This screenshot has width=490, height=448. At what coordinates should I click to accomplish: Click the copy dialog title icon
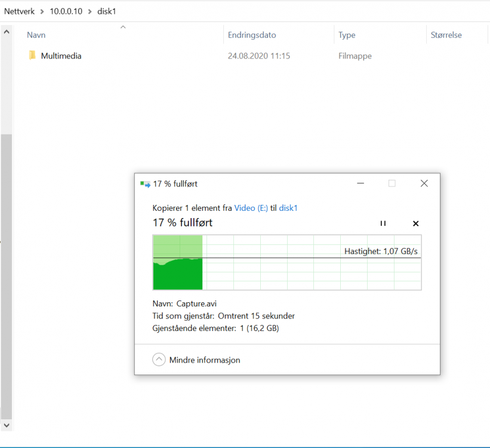[x=145, y=184]
